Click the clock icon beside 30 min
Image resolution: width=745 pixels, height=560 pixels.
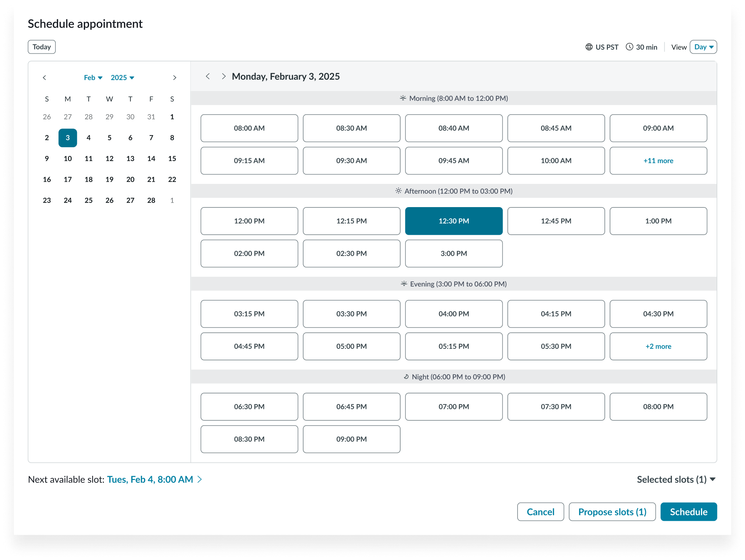630,47
